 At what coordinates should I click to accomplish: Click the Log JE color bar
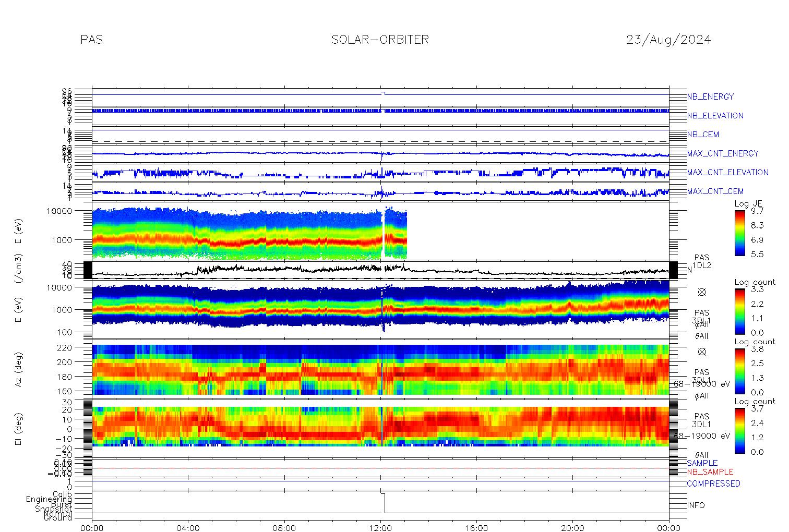(739, 233)
